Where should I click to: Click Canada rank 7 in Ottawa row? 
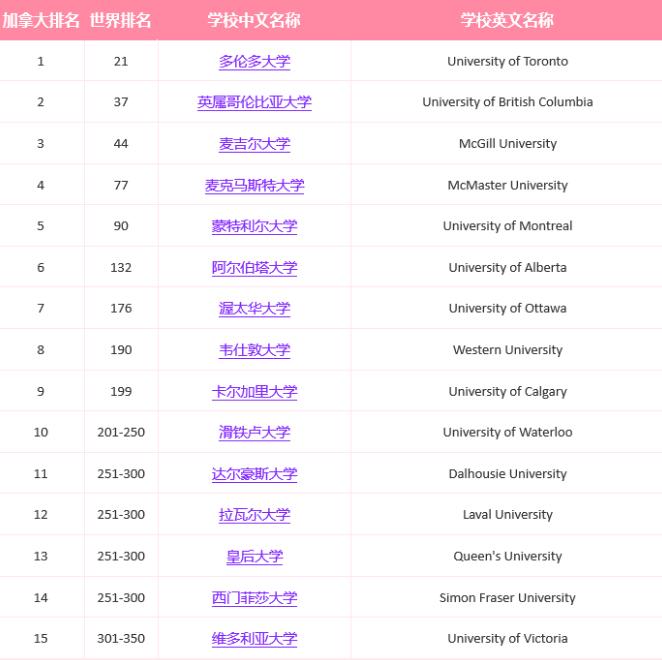(x=41, y=308)
